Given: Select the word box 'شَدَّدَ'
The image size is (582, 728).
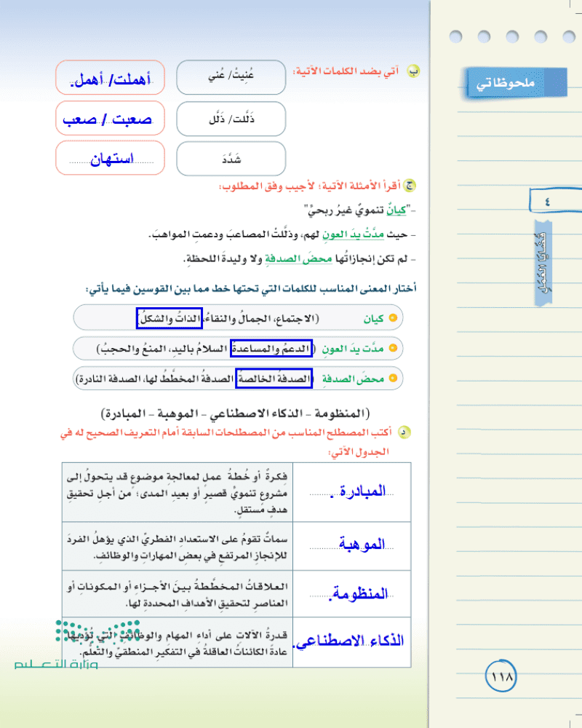Looking at the screenshot, I should tap(231, 159).
